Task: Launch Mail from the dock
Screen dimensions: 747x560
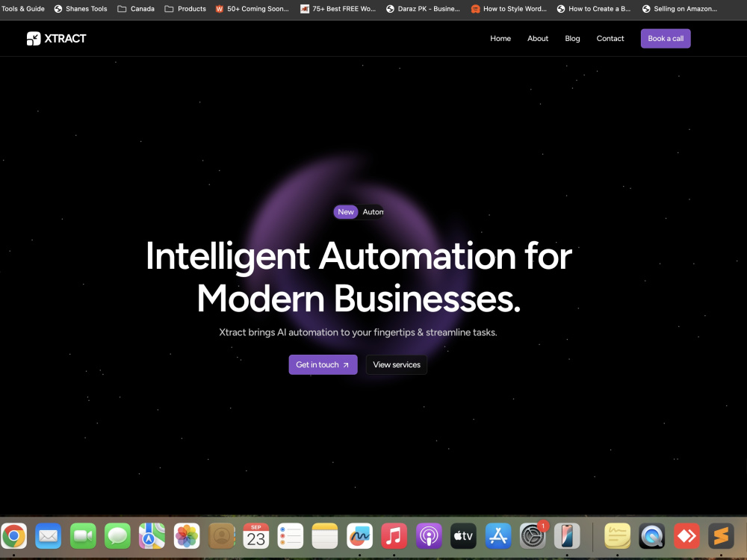Action: tap(48, 535)
